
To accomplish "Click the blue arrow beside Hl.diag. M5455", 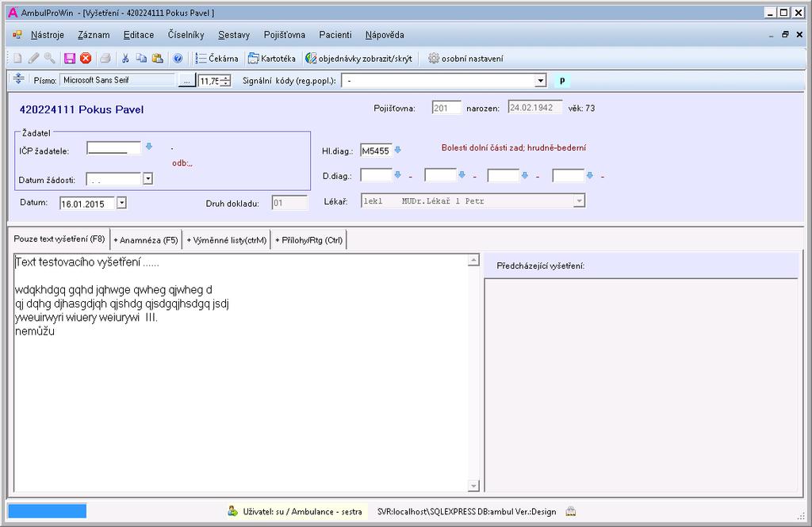I will (398, 150).
